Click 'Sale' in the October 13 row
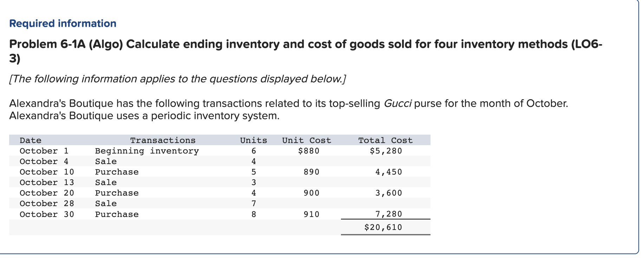Viewport: 644px width, 258px height. 106,183
